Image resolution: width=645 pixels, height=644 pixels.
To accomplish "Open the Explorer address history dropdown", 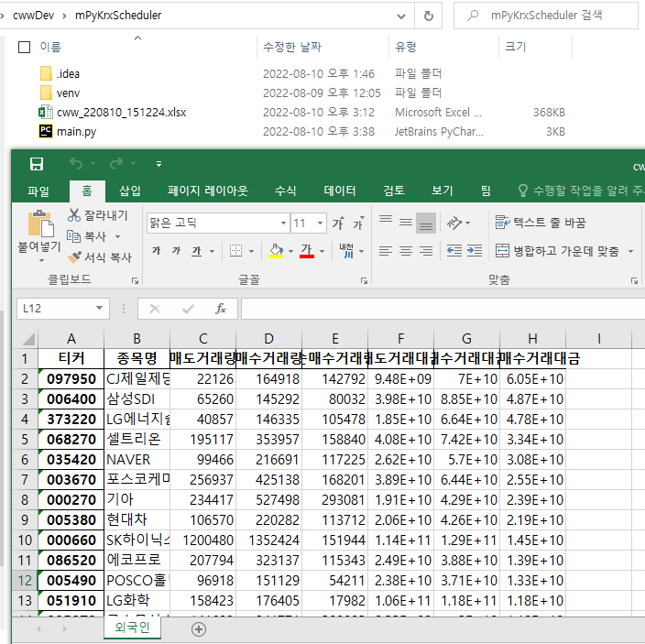I will point(401,16).
